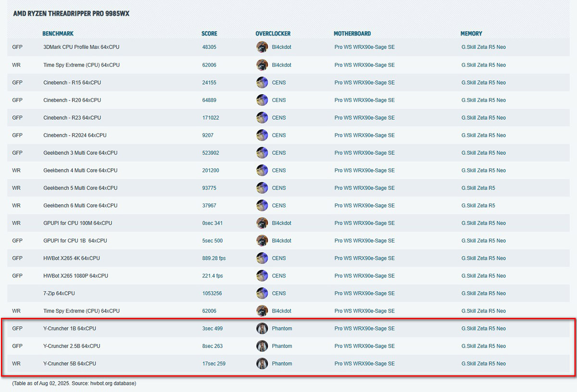The image size is (577, 392).
Task: Open motherboard link in Geekbench 4 row
Action: (x=364, y=170)
